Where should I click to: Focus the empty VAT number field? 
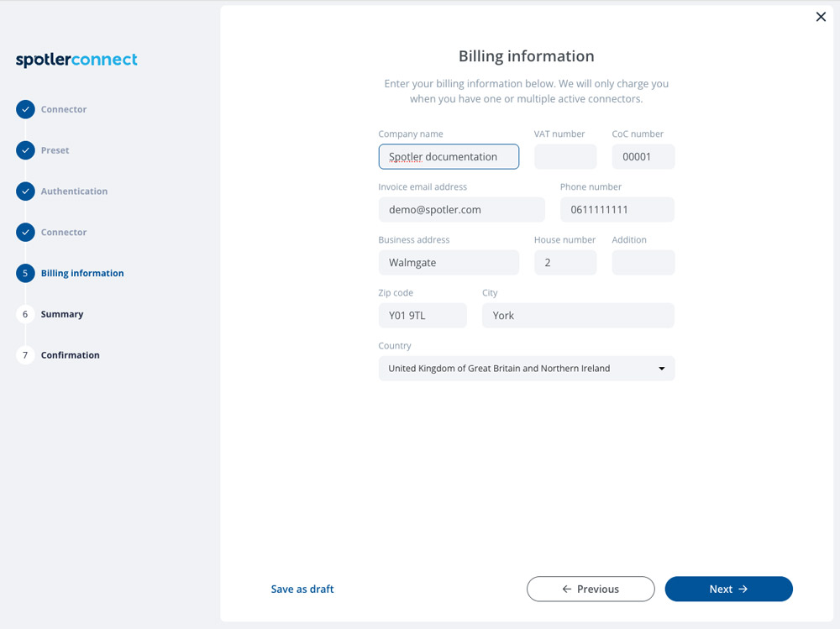click(x=565, y=157)
